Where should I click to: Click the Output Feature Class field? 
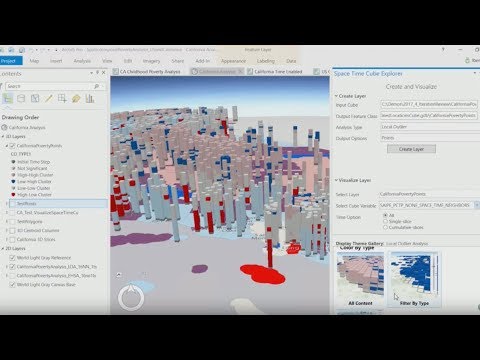point(429,116)
